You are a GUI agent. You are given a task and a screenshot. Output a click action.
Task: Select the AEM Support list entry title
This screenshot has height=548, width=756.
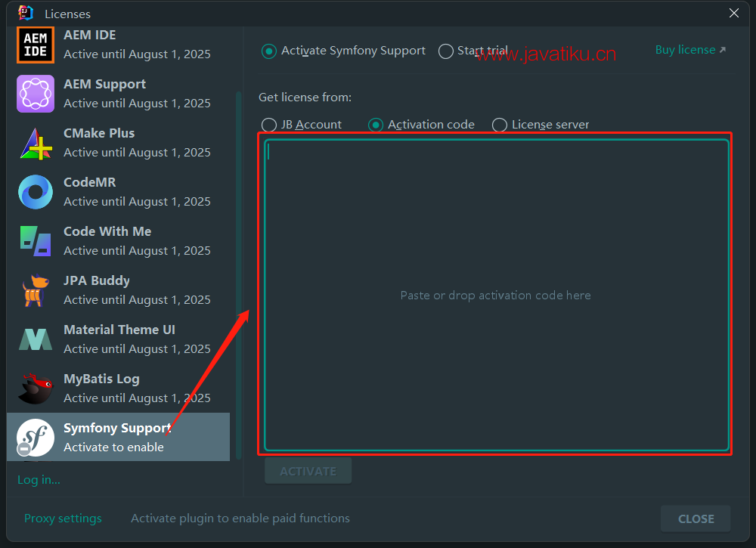pos(104,85)
